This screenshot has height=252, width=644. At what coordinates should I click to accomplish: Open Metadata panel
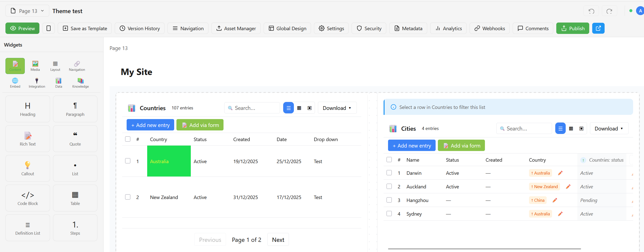tap(408, 28)
